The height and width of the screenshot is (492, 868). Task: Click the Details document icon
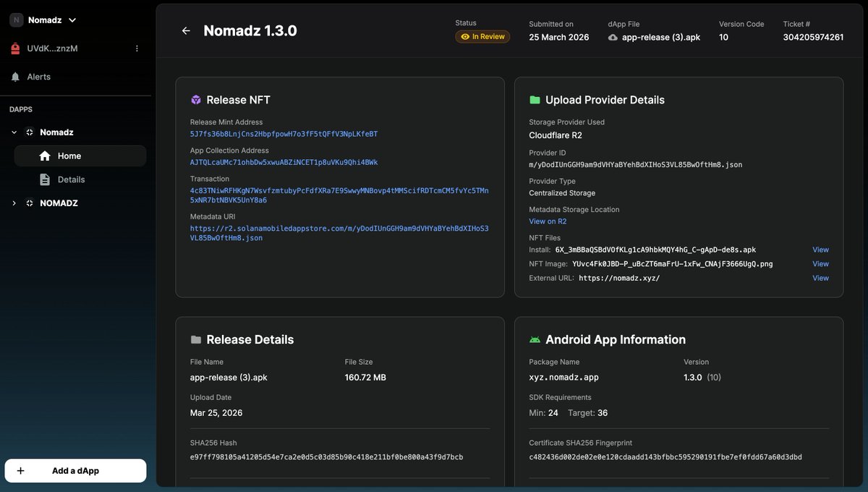pyautogui.click(x=45, y=179)
